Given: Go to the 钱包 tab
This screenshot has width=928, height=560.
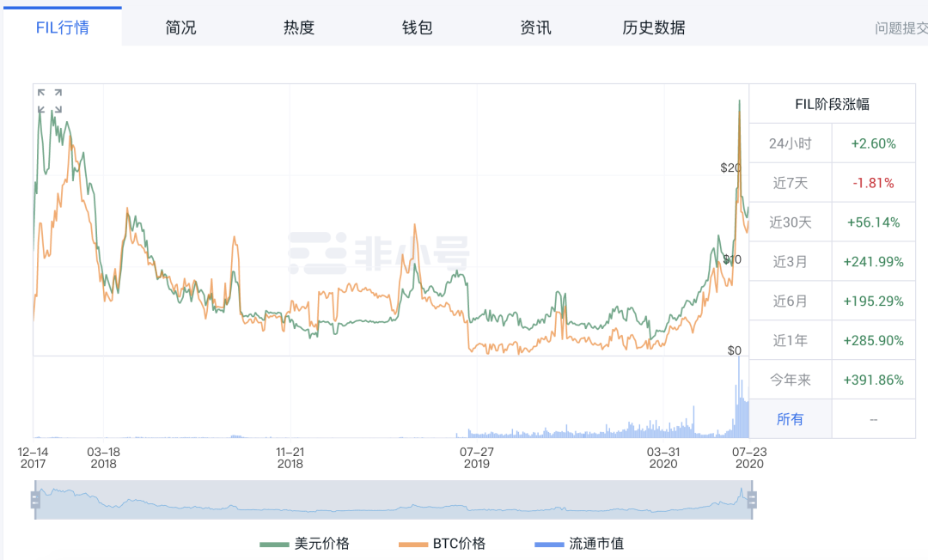Looking at the screenshot, I should click(417, 27).
